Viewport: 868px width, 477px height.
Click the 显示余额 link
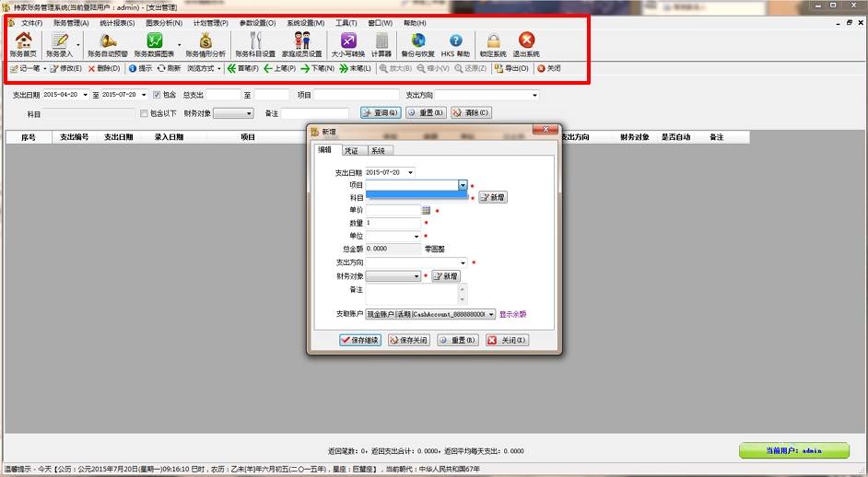512,314
